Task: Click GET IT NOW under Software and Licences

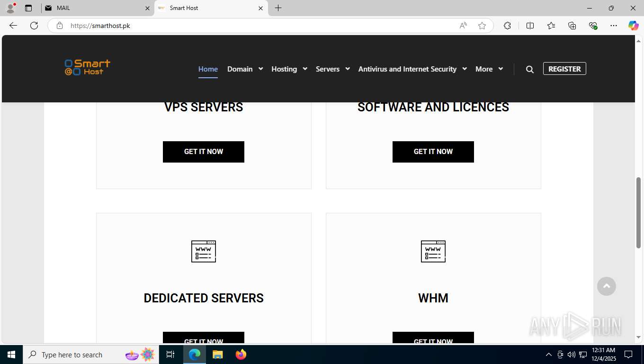Action: (433, 152)
